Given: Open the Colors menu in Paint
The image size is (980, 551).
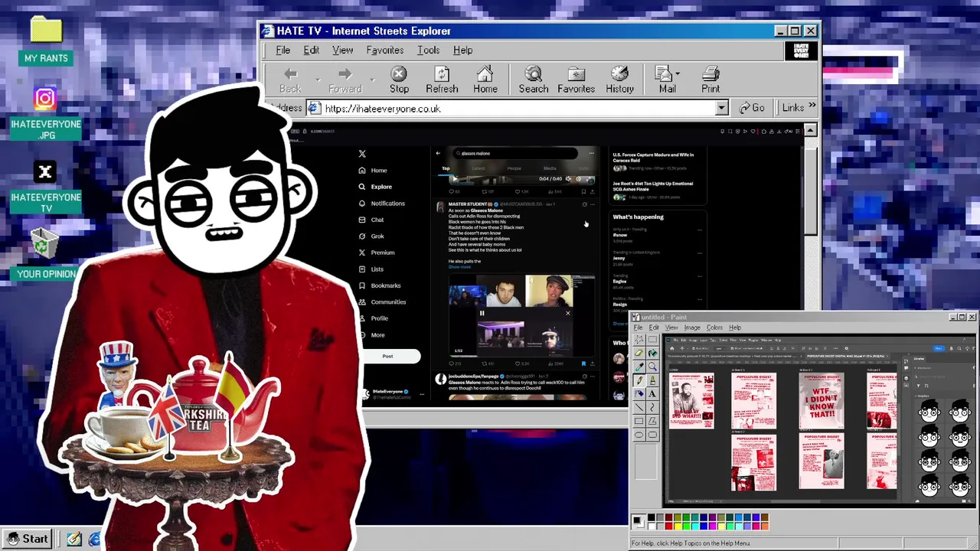Looking at the screenshot, I should 714,328.
